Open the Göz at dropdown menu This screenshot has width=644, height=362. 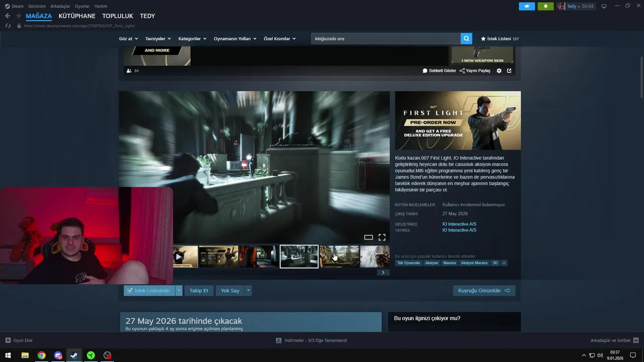(128, 39)
